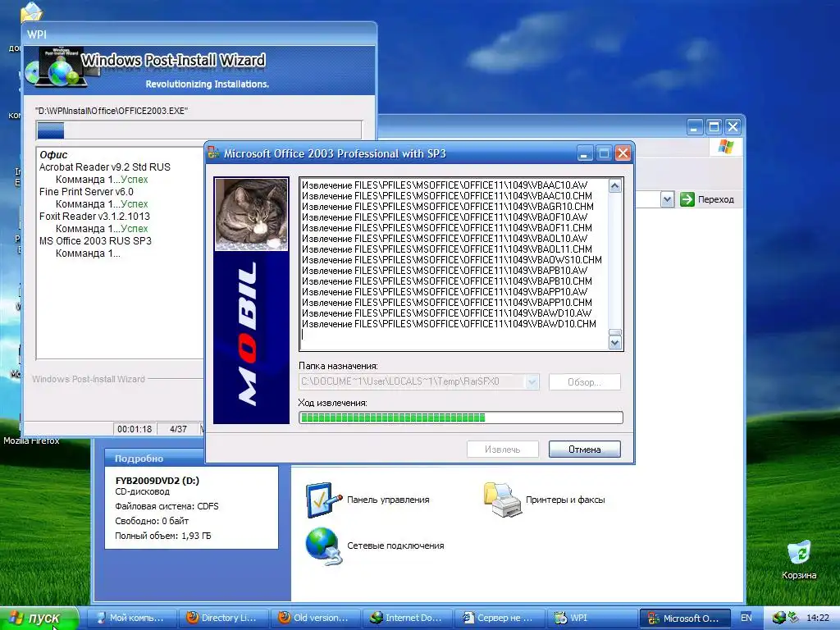The width and height of the screenshot is (840, 630).
Task: Click the network globe tray icon
Action: point(779,618)
